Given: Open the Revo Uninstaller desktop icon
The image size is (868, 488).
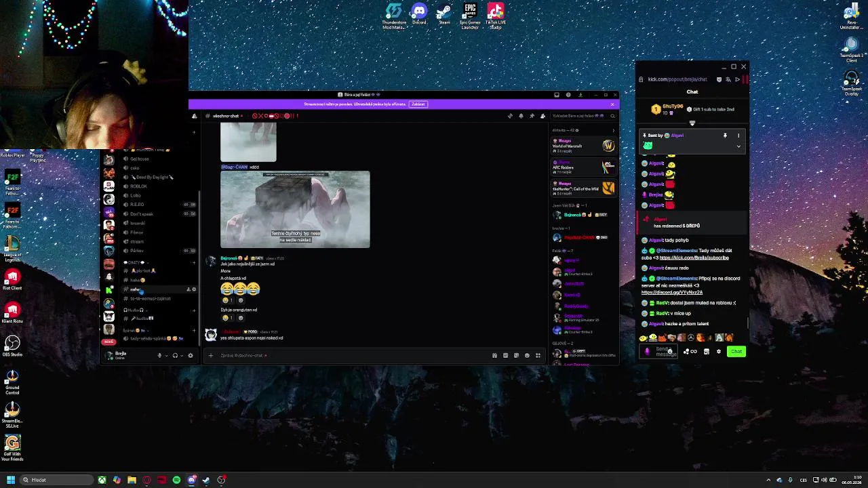Looking at the screenshot, I should coord(851,16).
